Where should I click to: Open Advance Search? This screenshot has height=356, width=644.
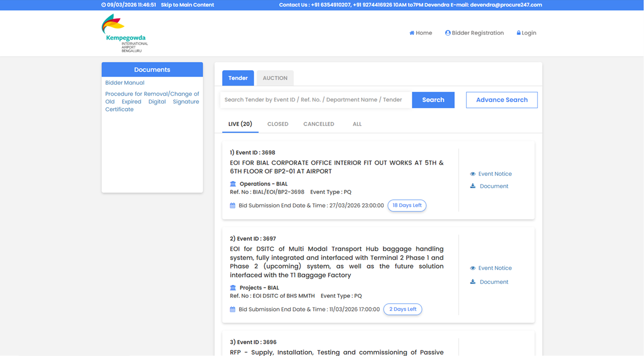pyautogui.click(x=501, y=100)
